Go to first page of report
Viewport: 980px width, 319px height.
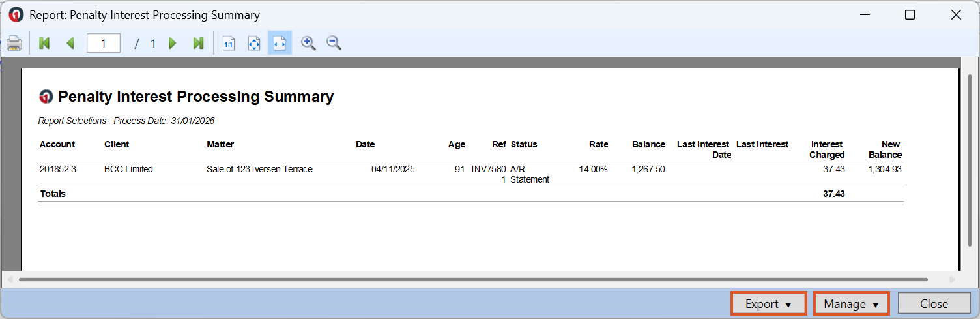click(44, 44)
